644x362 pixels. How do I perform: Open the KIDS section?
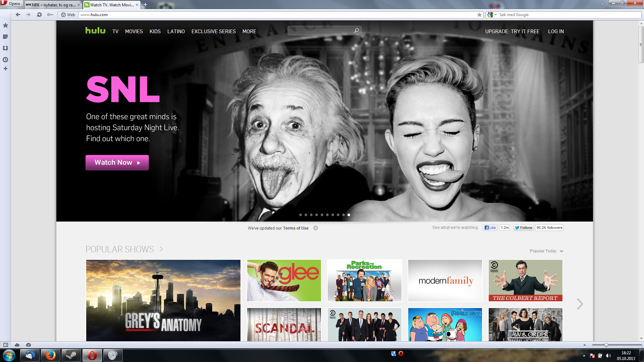point(155,31)
